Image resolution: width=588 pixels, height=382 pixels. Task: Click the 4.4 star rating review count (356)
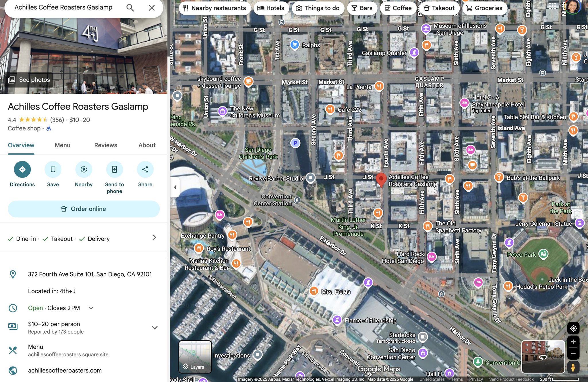point(57,120)
